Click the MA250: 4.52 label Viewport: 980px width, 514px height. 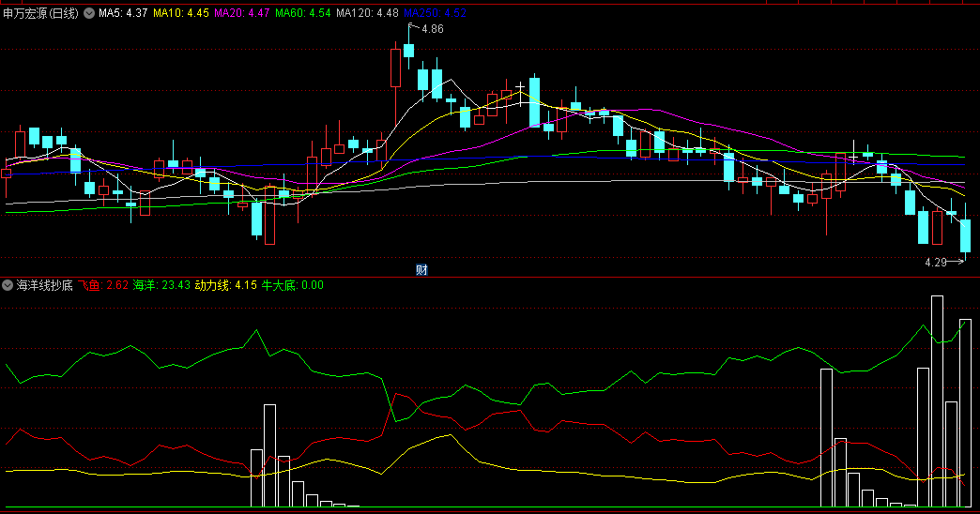pyautogui.click(x=435, y=13)
